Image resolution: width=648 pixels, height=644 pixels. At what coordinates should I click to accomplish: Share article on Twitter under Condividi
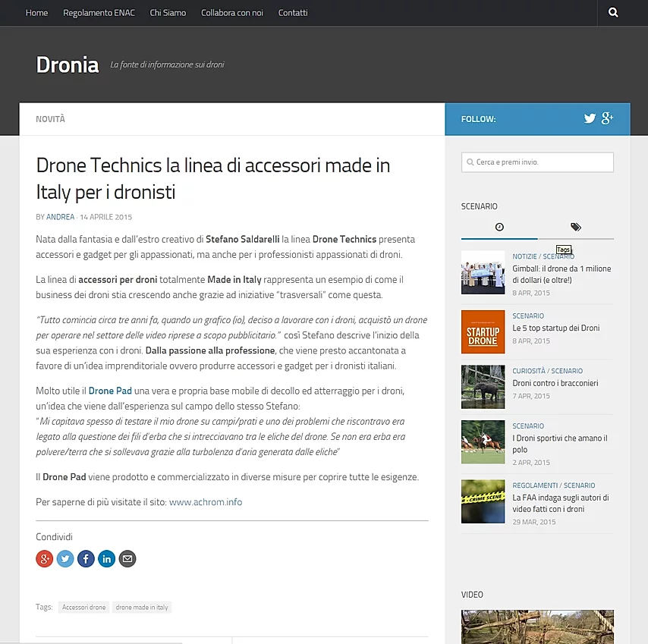(x=65, y=558)
